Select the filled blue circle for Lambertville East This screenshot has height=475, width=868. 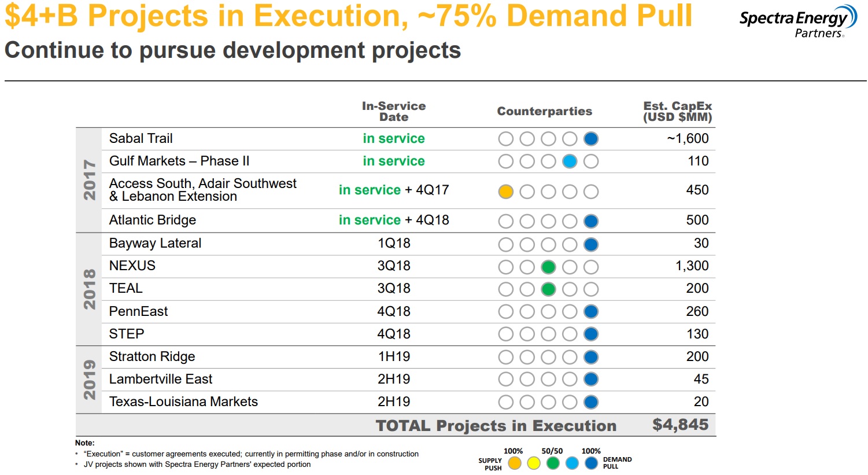click(590, 380)
